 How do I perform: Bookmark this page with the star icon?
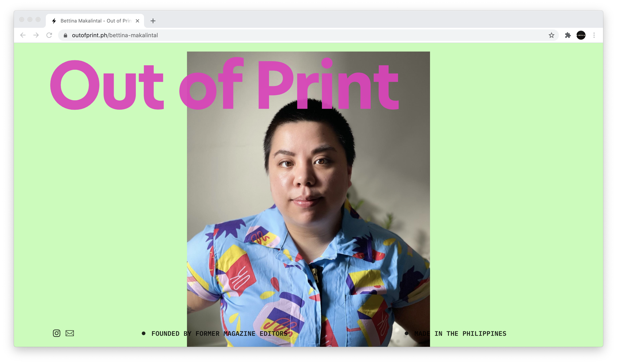click(551, 35)
